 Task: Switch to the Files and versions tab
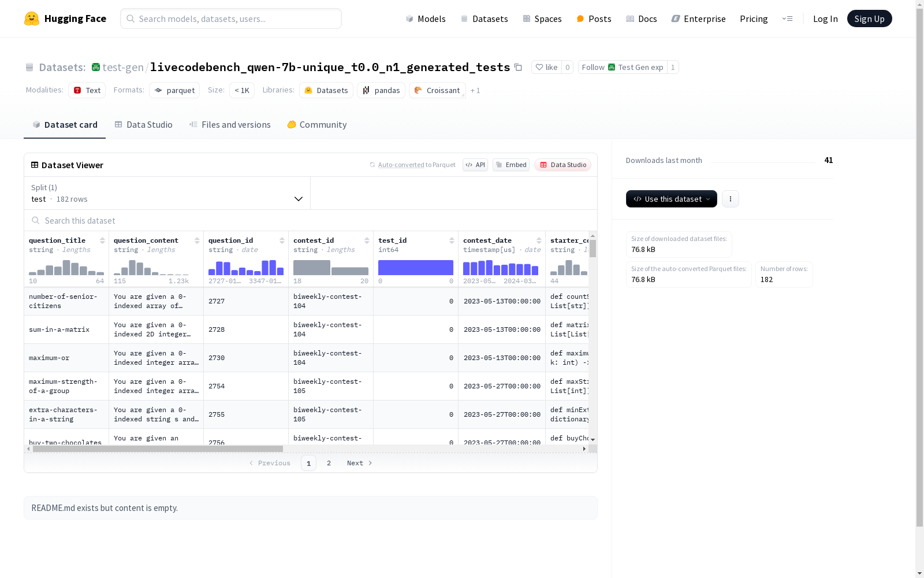tap(230, 125)
